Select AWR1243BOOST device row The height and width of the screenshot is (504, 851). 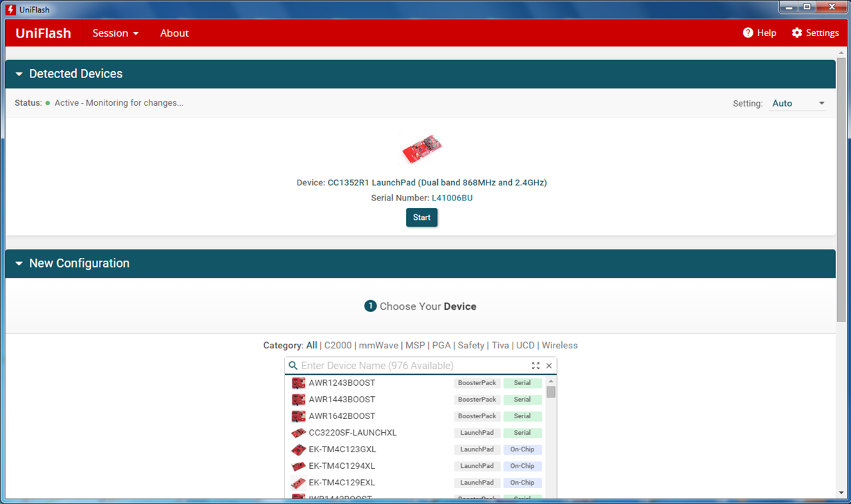coord(416,383)
